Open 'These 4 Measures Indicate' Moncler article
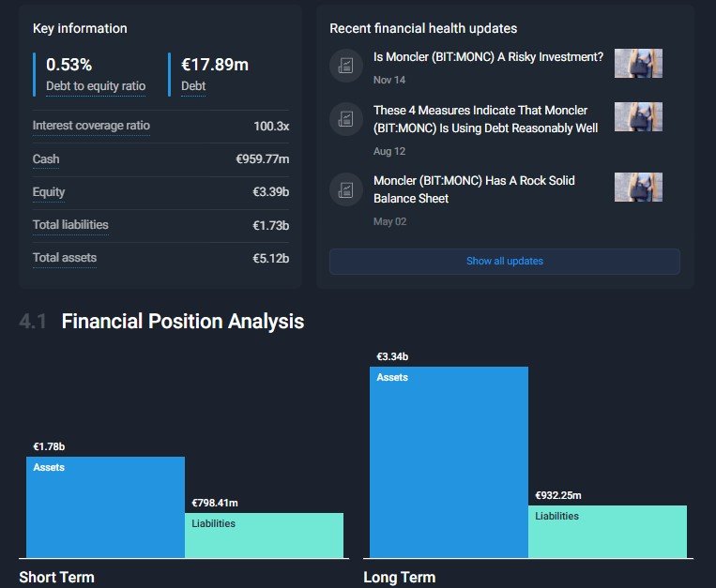 485,119
